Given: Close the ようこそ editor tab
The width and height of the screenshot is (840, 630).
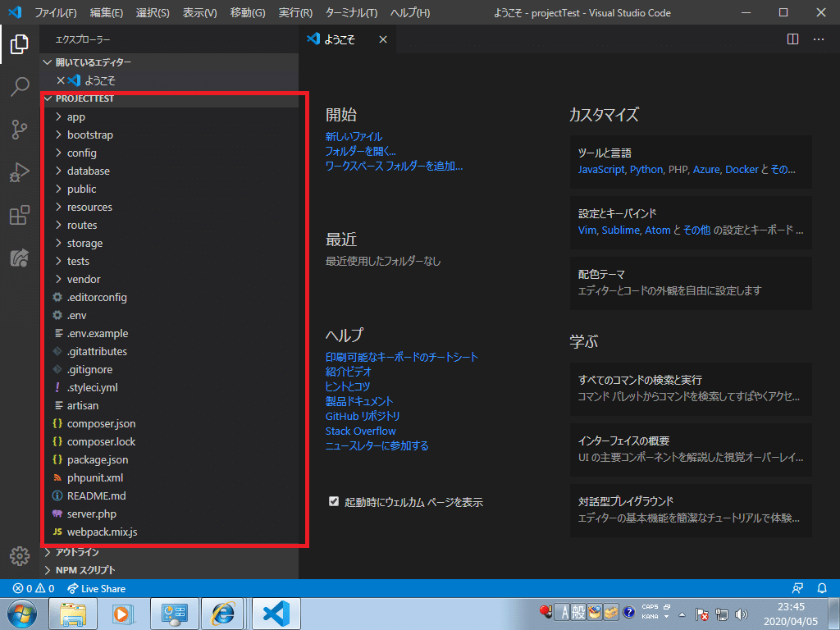Looking at the screenshot, I should (x=383, y=39).
